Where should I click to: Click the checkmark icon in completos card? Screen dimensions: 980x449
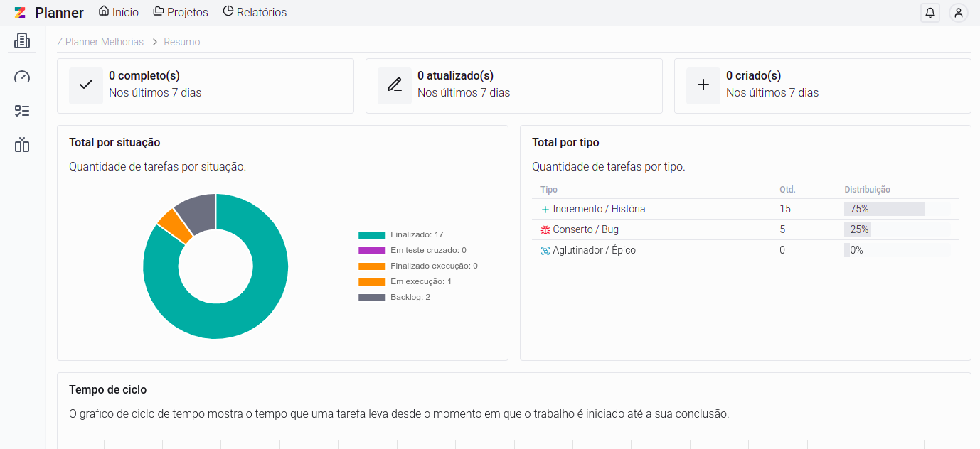pyautogui.click(x=86, y=85)
